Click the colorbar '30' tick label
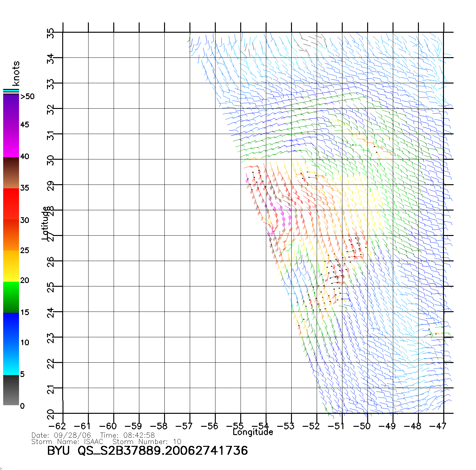The width and height of the screenshot is (476, 470). click(x=24, y=220)
